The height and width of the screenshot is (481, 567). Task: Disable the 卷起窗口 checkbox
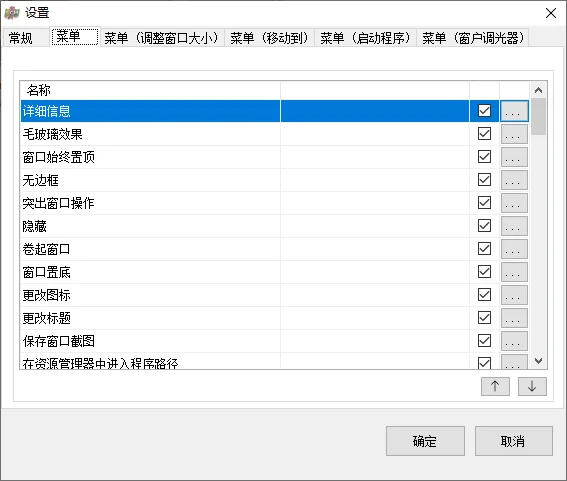coord(484,248)
